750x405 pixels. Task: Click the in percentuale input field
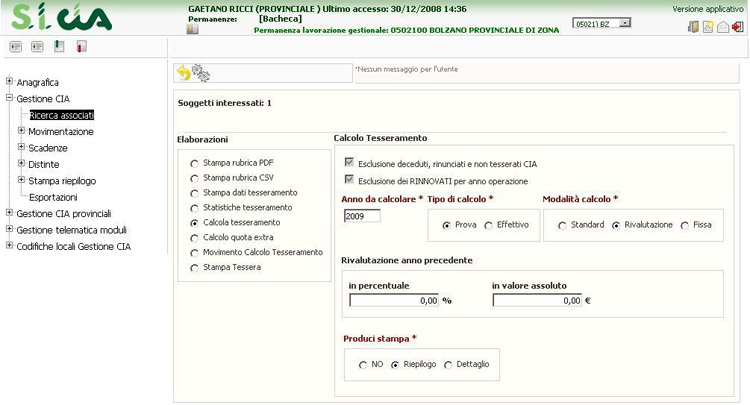click(x=394, y=300)
